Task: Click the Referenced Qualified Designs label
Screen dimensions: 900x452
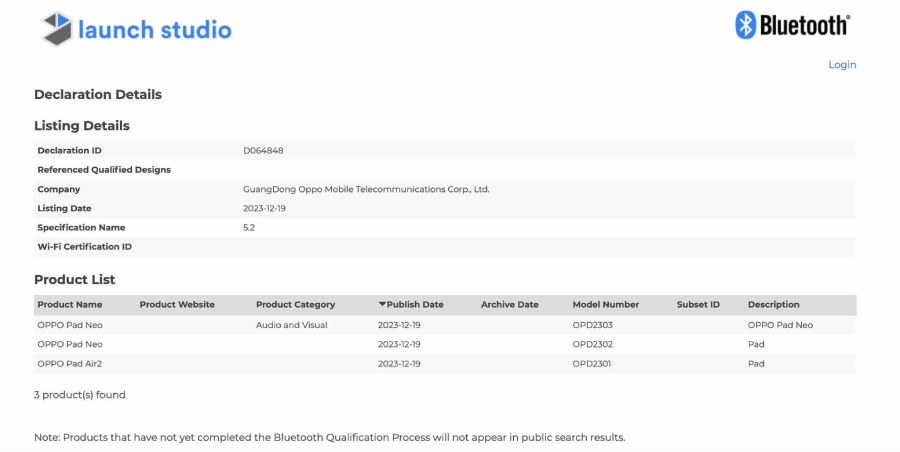Action: click(x=104, y=170)
